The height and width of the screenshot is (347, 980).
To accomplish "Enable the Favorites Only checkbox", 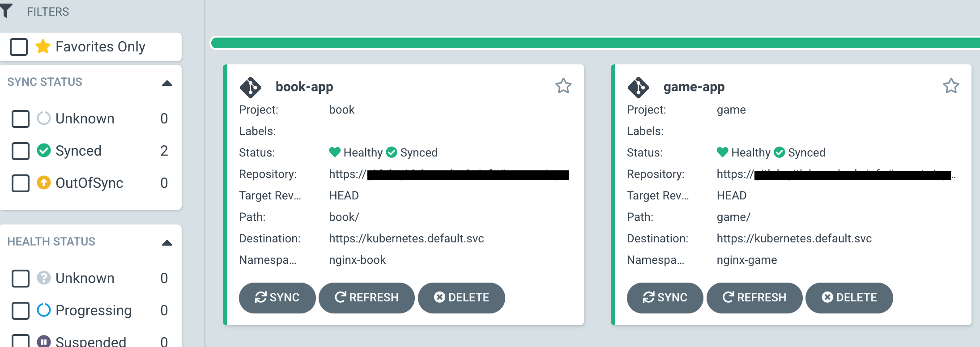I will [19, 47].
